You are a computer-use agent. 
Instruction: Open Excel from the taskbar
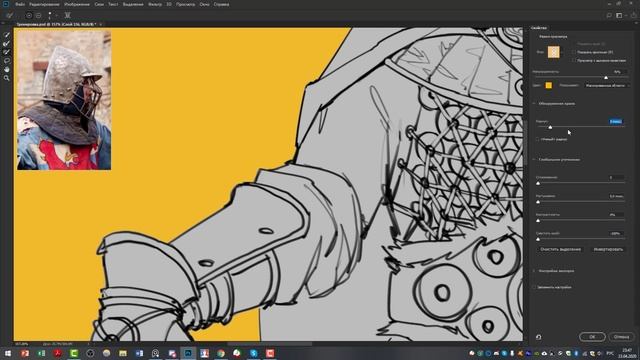[41, 353]
